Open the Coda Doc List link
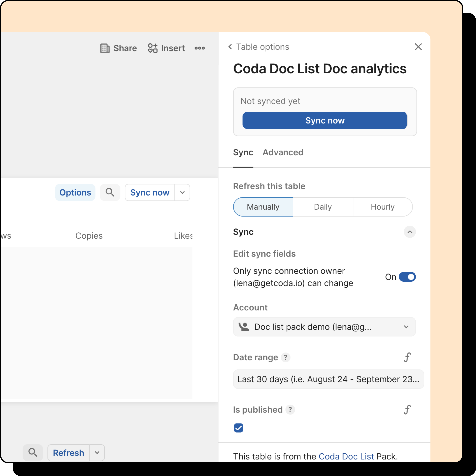 point(346,456)
